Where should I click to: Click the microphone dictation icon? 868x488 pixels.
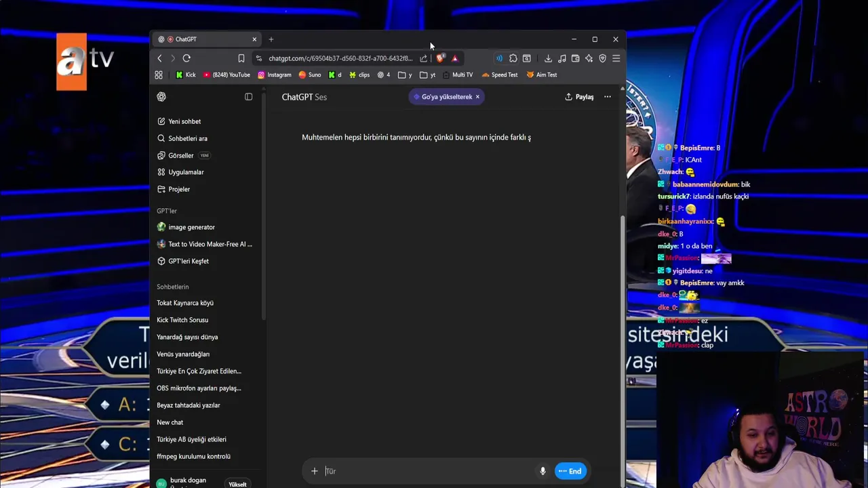coord(542,471)
